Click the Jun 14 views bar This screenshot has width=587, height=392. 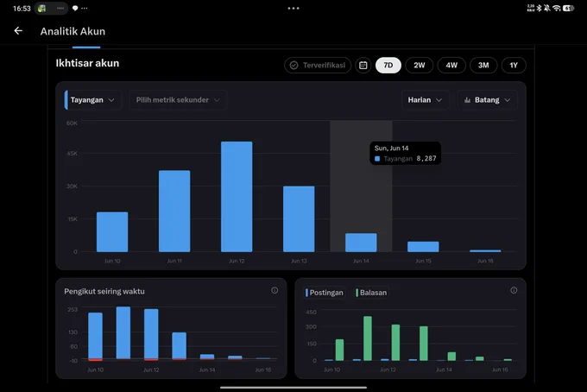tap(361, 243)
